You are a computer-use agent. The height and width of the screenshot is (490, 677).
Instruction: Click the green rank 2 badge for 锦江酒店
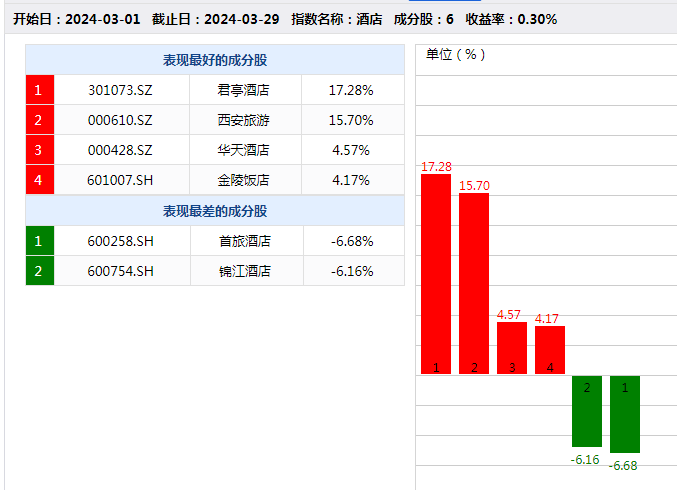tap(39, 271)
